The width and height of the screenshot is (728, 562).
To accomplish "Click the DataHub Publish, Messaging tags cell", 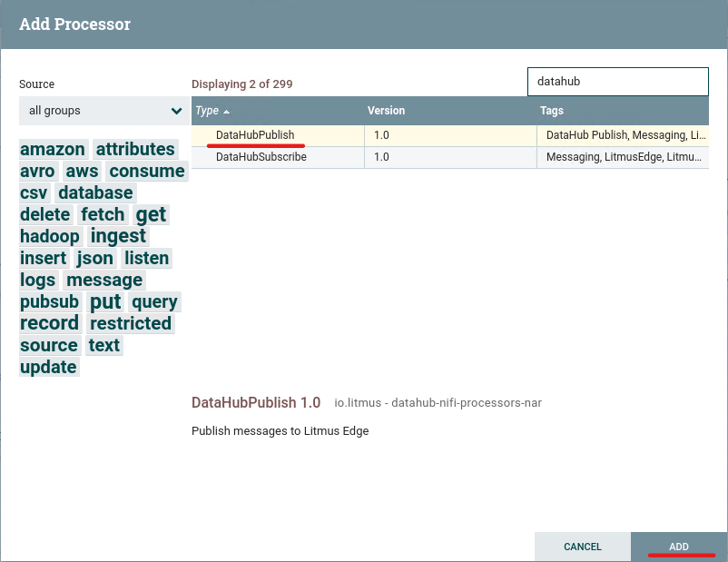I will pos(623,135).
